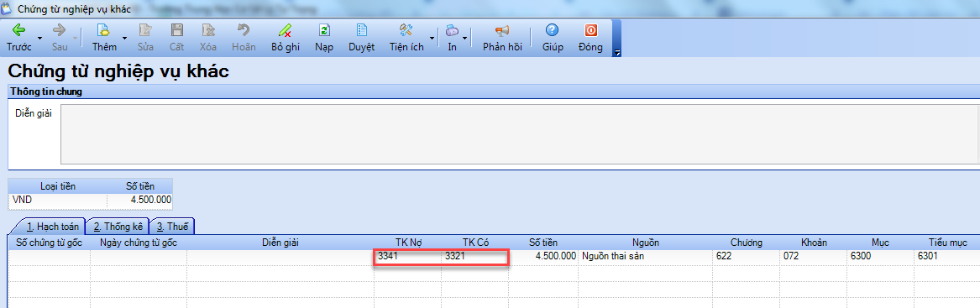This screenshot has height=308, width=980.
Task: Select Chương cell 622
Action: click(747, 256)
